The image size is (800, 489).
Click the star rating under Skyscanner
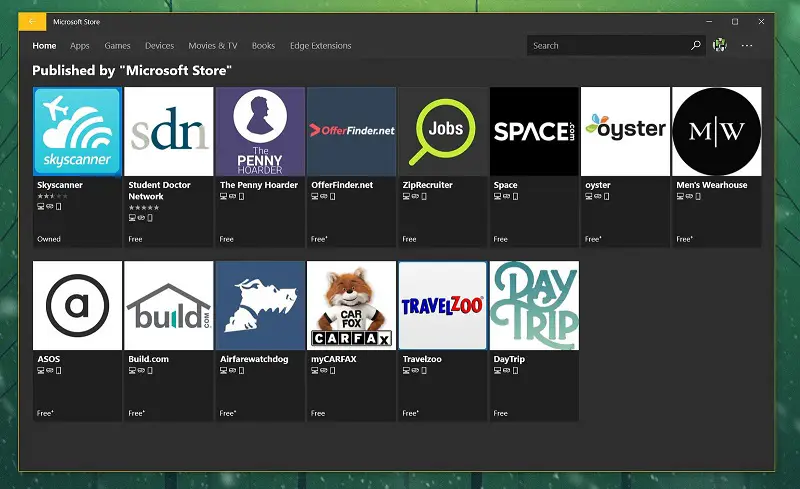pyautogui.click(x=52, y=196)
